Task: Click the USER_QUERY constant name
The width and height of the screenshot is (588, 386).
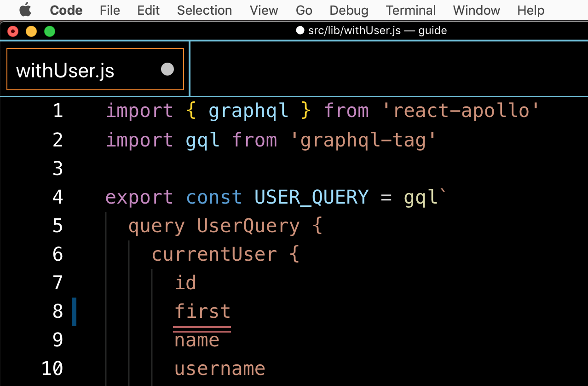Action: point(311,197)
